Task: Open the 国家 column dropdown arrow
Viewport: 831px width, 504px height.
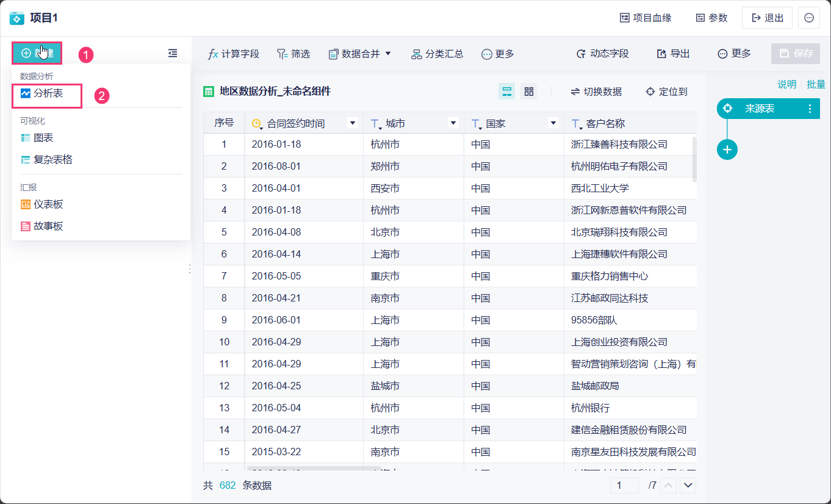Action: pyautogui.click(x=553, y=123)
